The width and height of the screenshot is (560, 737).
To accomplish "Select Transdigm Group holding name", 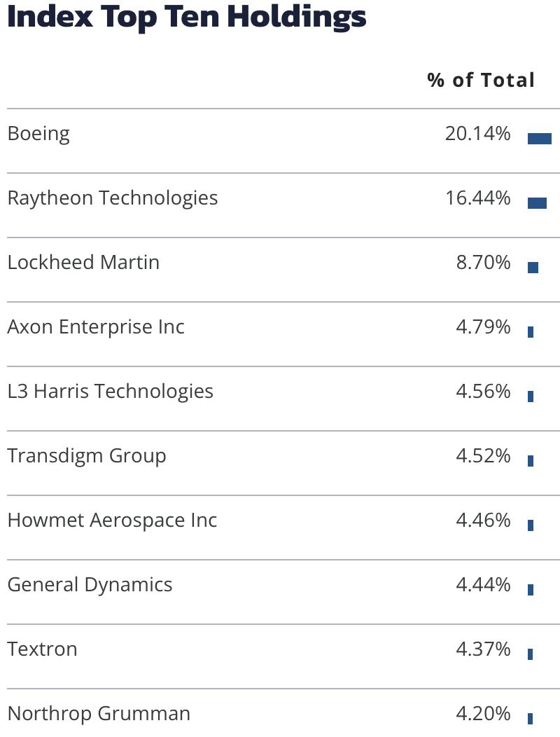I will pos(87,456).
